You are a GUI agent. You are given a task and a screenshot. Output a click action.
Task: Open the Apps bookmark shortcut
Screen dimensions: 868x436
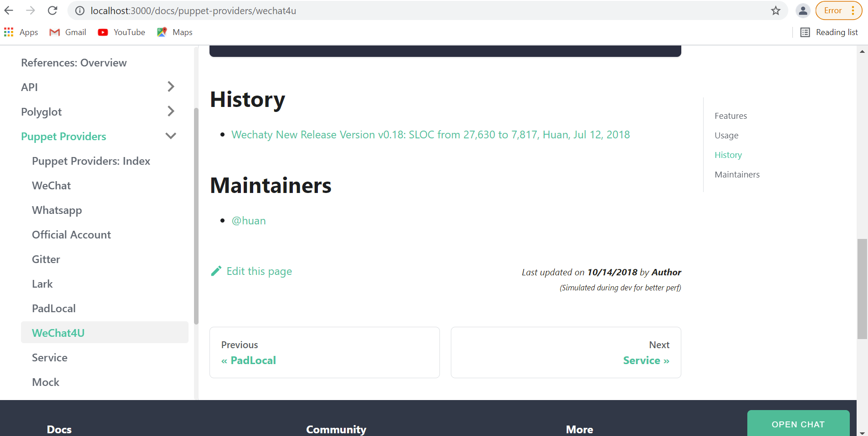coord(21,32)
